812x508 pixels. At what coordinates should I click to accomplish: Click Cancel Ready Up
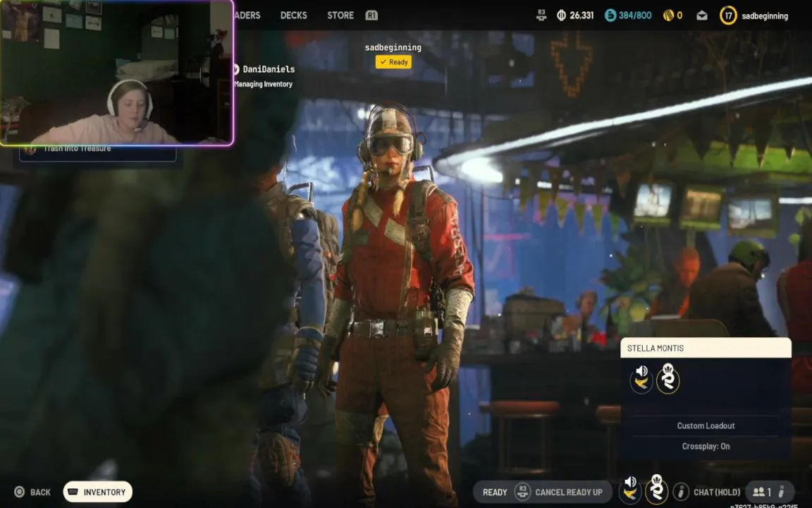569,492
